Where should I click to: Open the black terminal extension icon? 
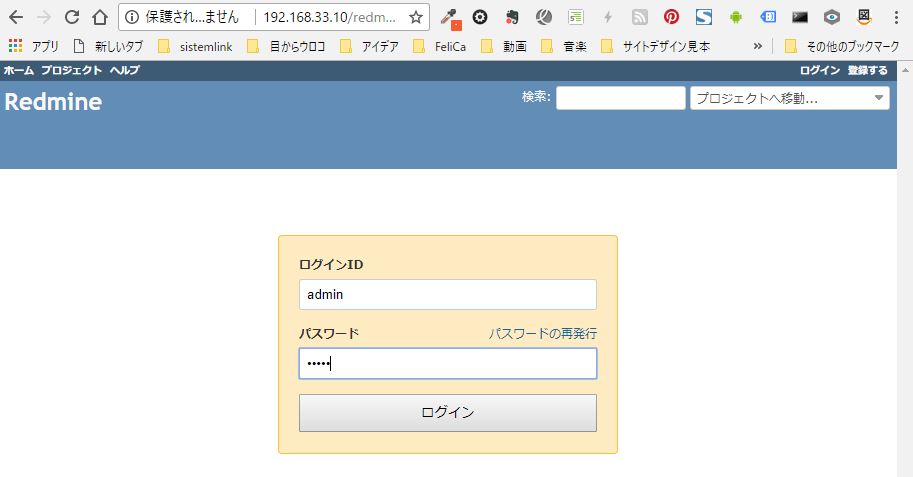click(800, 17)
